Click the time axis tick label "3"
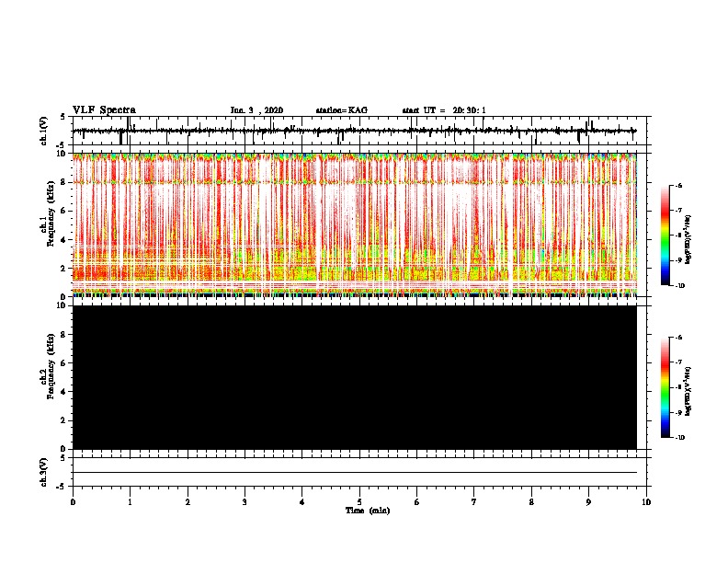This screenshot has width=728, height=563. click(x=245, y=502)
